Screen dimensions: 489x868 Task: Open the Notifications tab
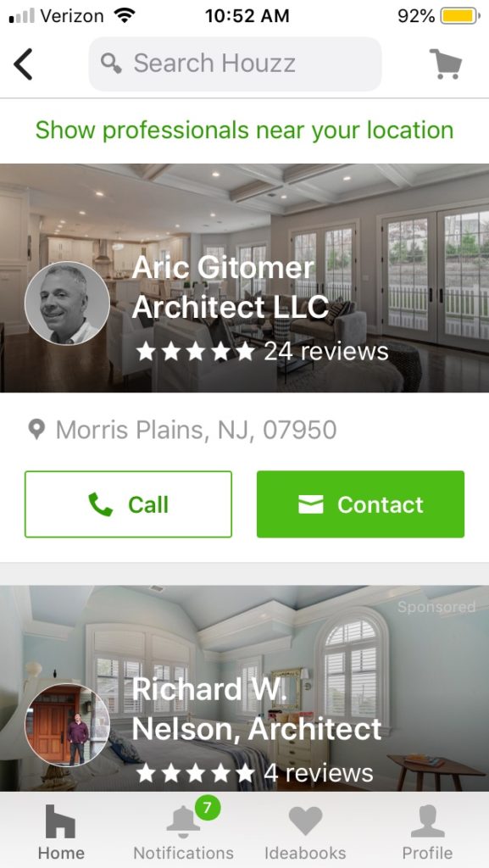tap(184, 832)
